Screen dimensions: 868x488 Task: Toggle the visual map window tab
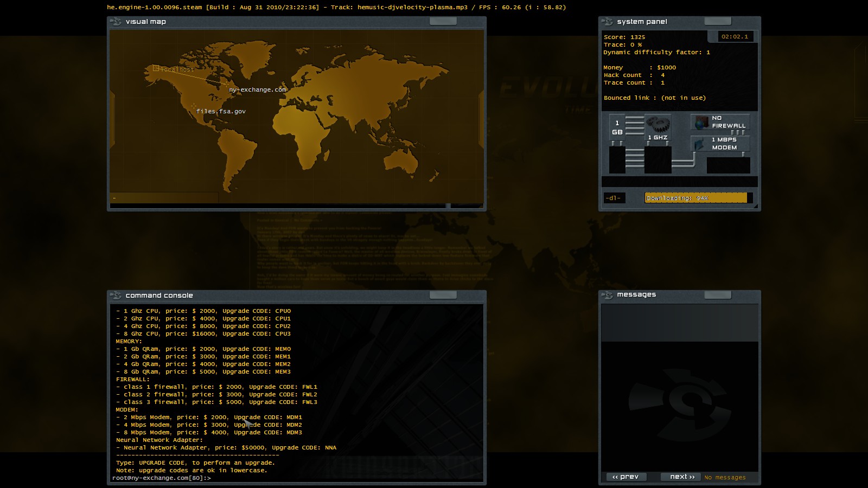point(443,21)
